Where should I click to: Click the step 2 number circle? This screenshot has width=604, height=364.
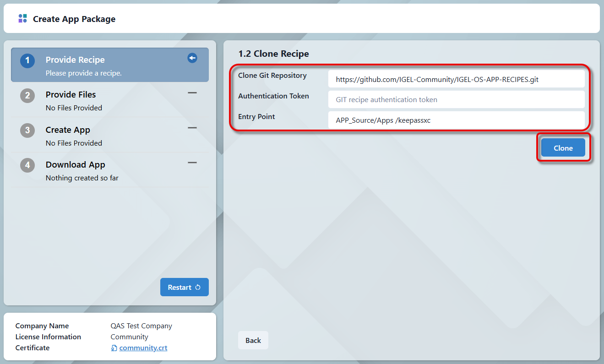pyautogui.click(x=27, y=95)
